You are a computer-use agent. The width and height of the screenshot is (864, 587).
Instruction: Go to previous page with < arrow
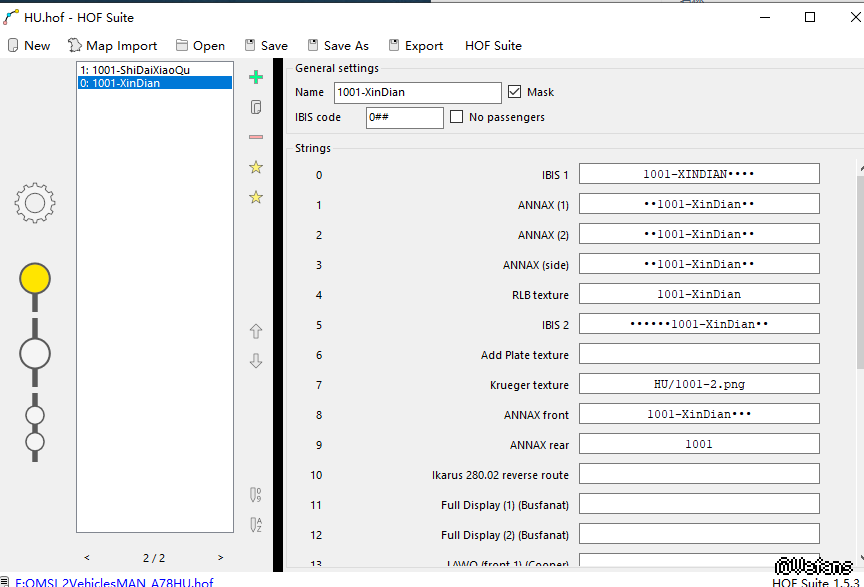tap(87, 558)
